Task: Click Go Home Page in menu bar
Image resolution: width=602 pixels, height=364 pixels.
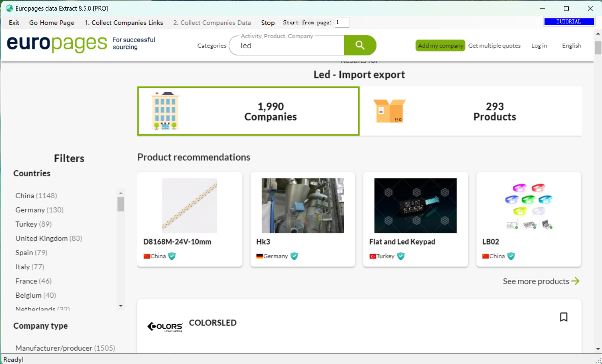Action: (52, 23)
